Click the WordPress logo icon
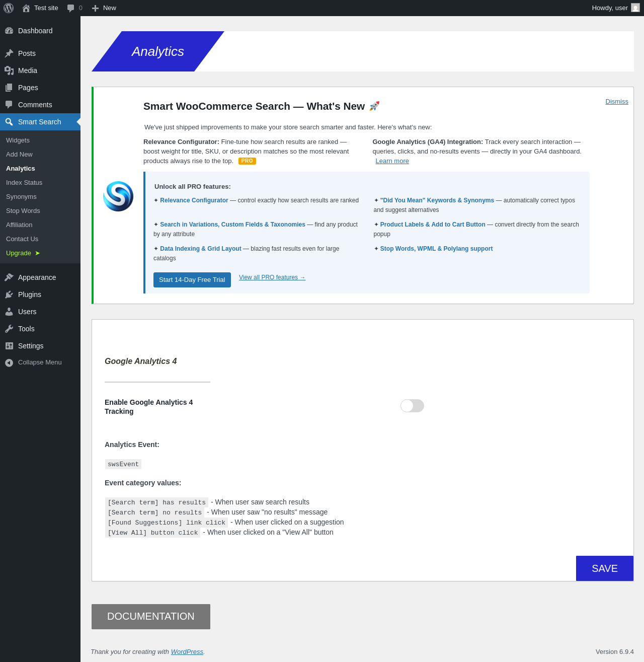The image size is (644, 662). pos(9,8)
